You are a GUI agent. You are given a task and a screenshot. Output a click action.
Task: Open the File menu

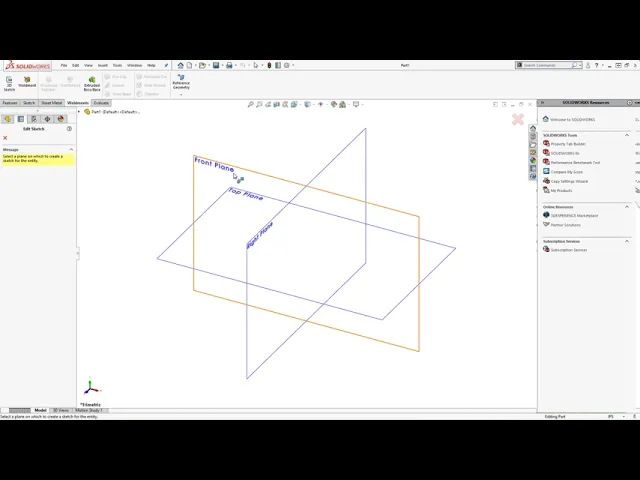coord(64,65)
